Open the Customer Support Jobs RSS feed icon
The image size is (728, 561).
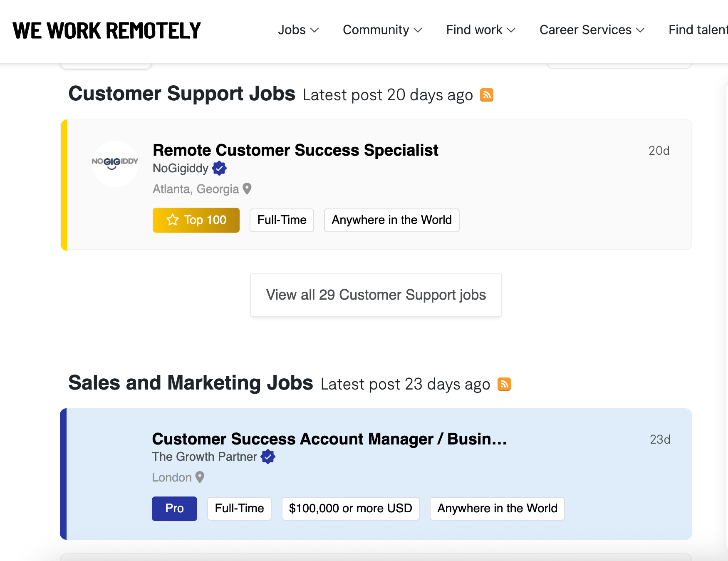point(487,95)
